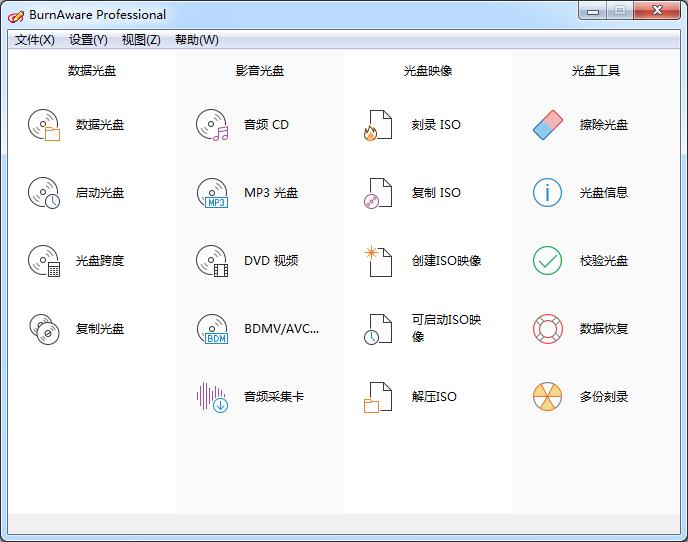Open the 视图(Z) menu
Screen dimensions: 688x542
[x=141, y=40]
